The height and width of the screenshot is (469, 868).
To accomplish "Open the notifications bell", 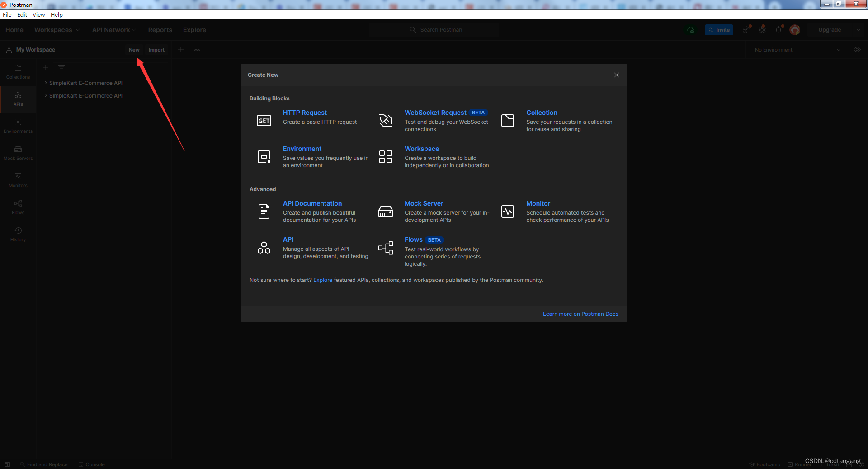I will pos(778,30).
